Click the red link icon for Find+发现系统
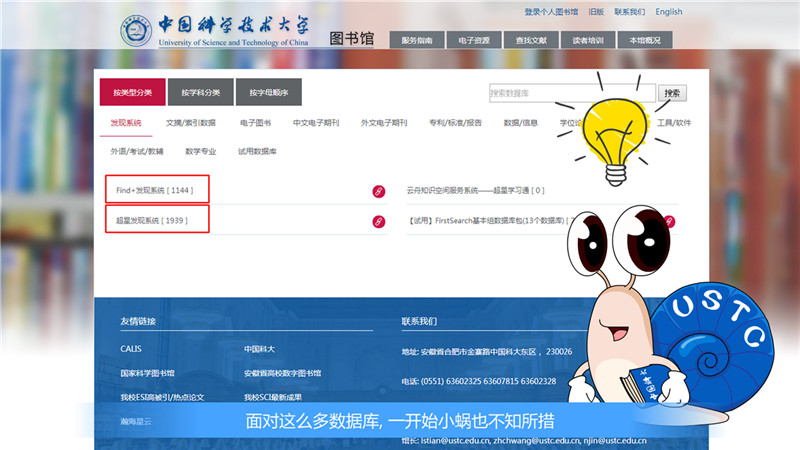The image size is (800, 450). click(x=379, y=191)
